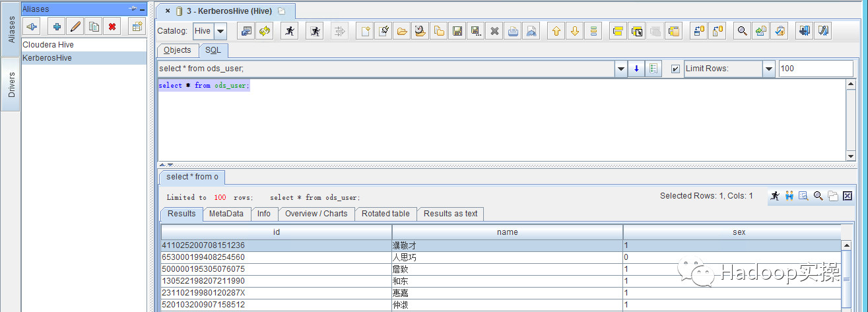The width and height of the screenshot is (868, 312).
Task: Click the replace magnifier-arrows icon
Action: click(x=761, y=31)
